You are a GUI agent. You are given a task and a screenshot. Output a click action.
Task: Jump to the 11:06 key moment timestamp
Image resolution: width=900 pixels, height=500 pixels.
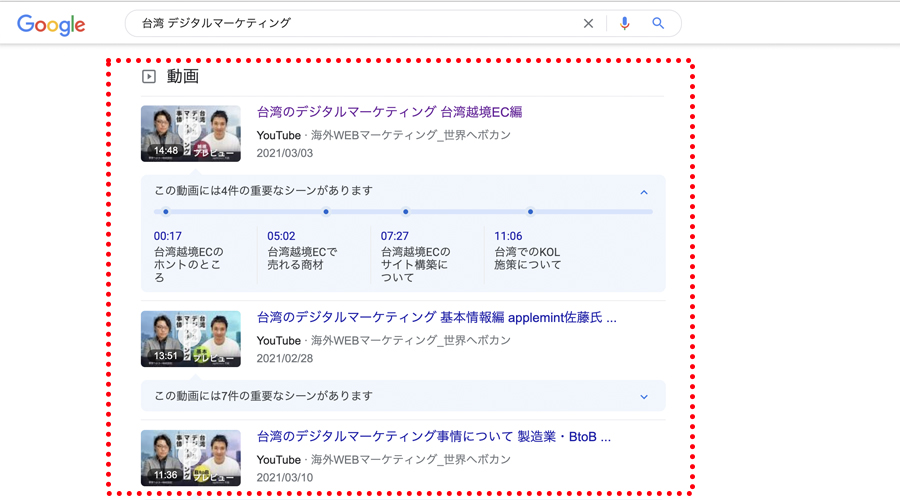[508, 236]
